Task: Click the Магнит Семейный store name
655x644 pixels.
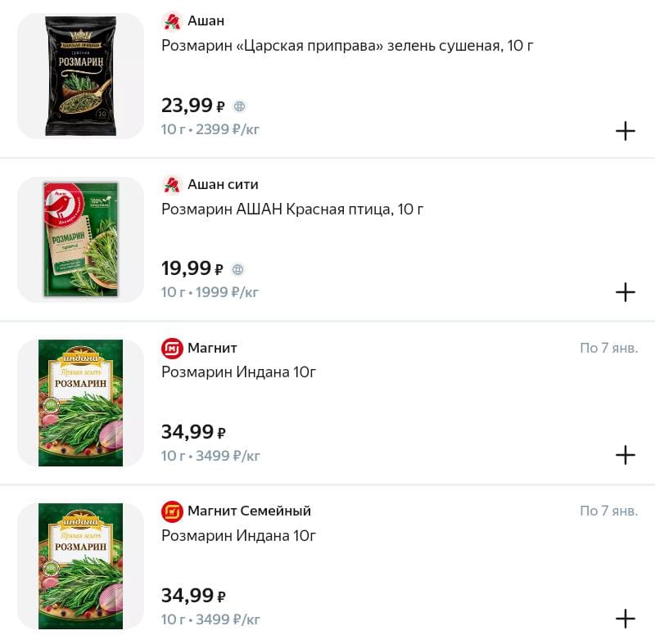Action: click(x=249, y=511)
